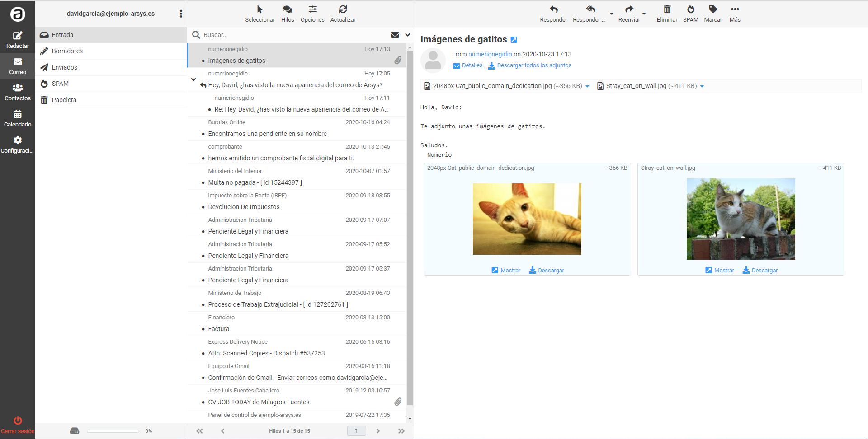
Task: Click sender avatar of numerionegidio
Action: coord(433,61)
